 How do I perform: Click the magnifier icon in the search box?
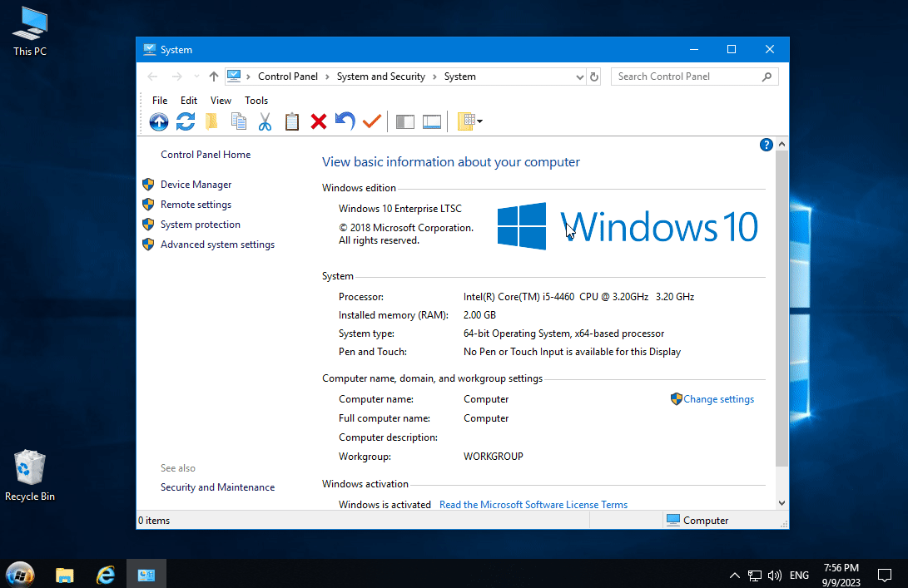click(767, 77)
